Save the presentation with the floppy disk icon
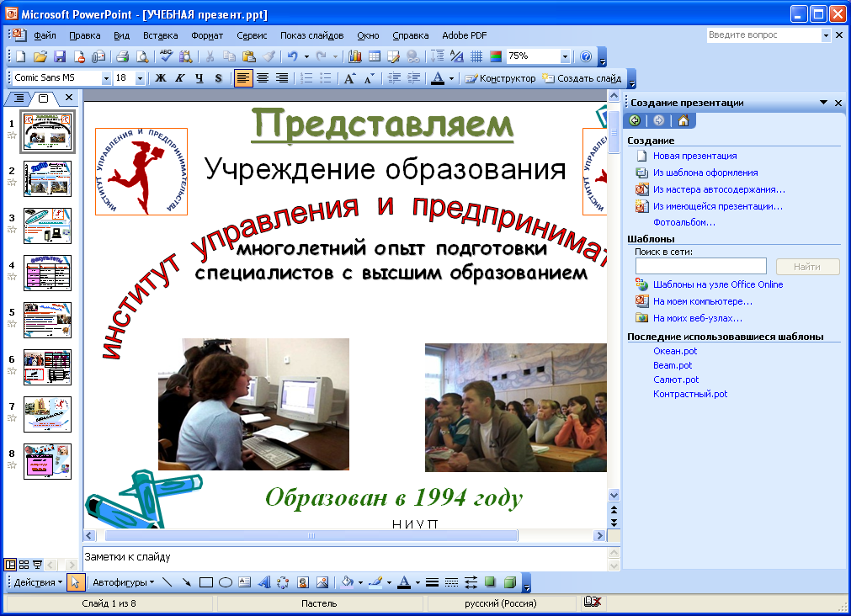851x616 pixels. click(x=59, y=56)
